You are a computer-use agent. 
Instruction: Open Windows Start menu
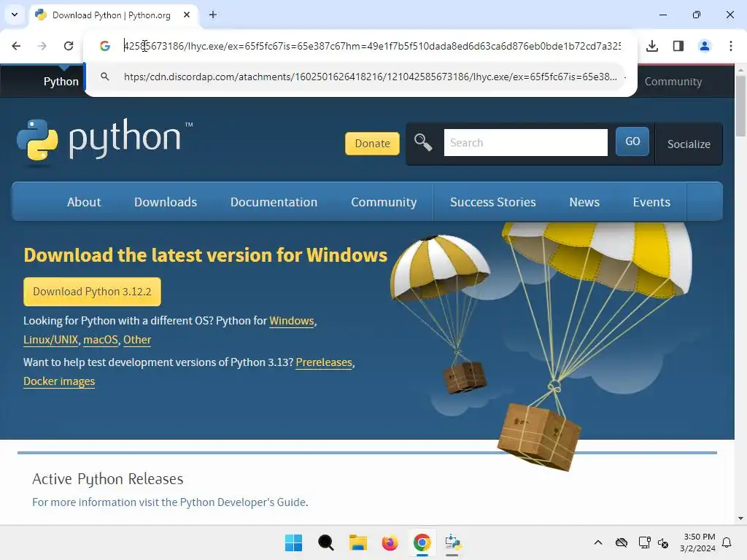pos(293,542)
